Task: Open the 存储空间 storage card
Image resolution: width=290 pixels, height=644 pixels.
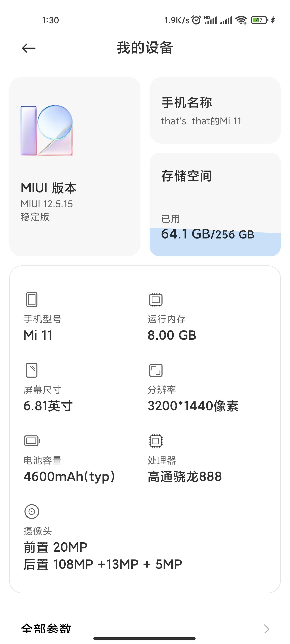Action: [x=215, y=204]
